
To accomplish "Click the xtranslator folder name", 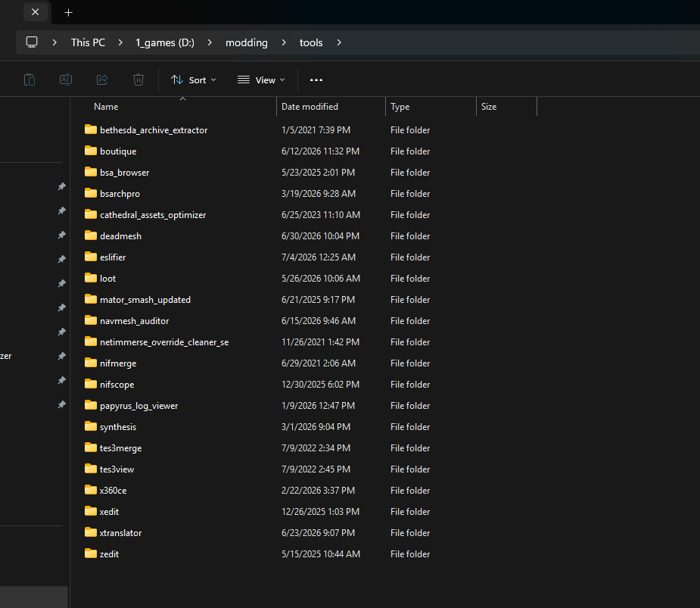I will [120, 532].
